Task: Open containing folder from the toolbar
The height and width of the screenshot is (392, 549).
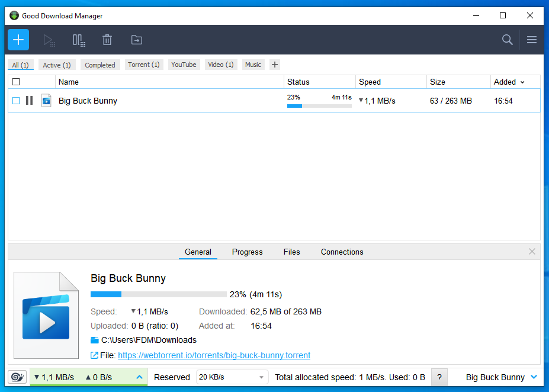Action: (x=136, y=40)
